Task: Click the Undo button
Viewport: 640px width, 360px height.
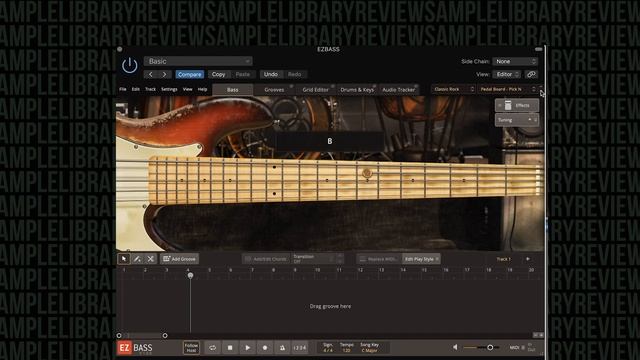Action: pyautogui.click(x=271, y=74)
